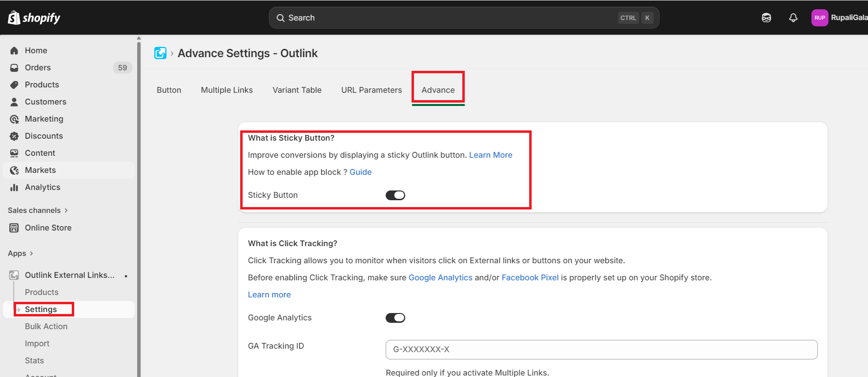Image resolution: width=868 pixels, height=377 pixels.
Task: Click the Online Store icon
Action: pos(14,228)
